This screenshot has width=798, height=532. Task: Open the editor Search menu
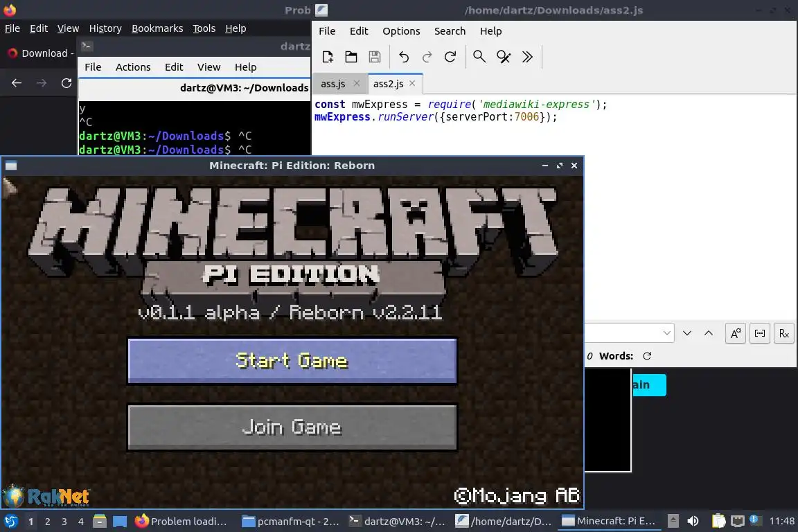click(450, 31)
